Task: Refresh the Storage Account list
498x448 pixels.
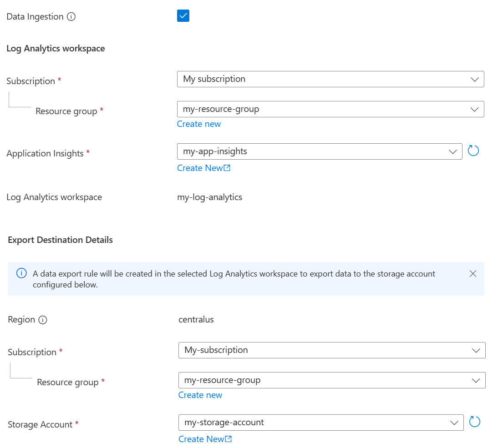Action: point(474,422)
